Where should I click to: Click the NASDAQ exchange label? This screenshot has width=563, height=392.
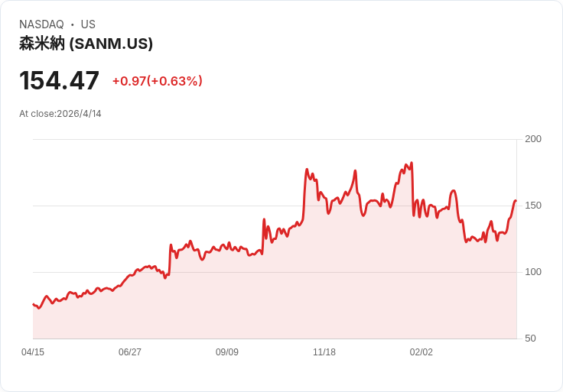click(41, 24)
